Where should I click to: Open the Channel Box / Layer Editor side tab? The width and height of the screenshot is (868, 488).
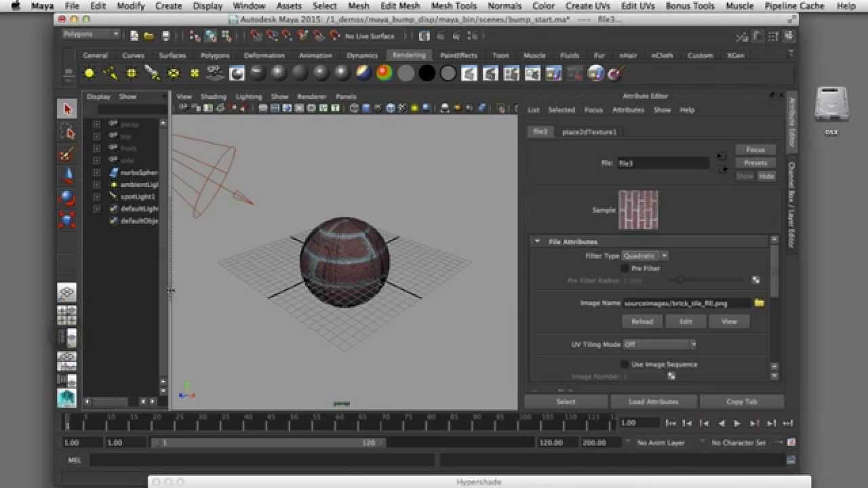tap(791, 205)
